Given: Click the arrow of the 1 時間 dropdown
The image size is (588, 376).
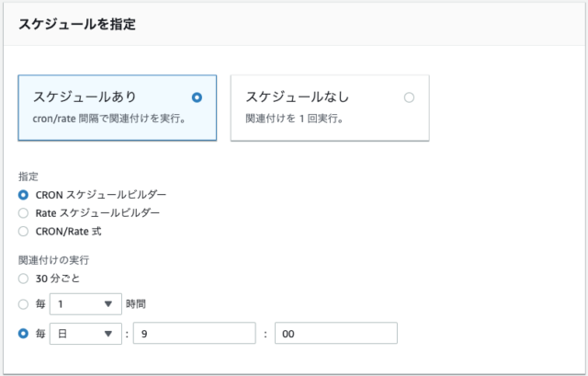Looking at the screenshot, I should (108, 304).
